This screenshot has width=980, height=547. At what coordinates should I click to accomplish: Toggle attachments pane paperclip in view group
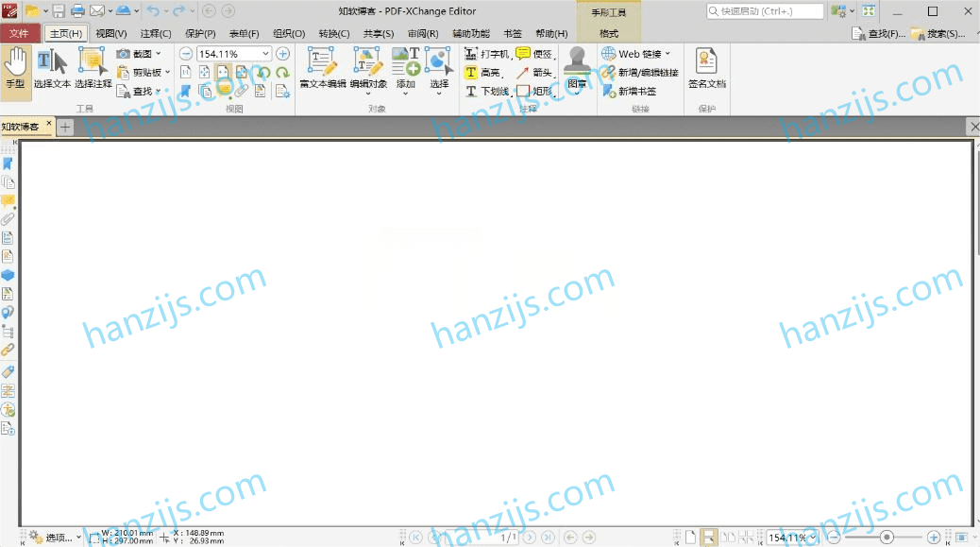242,92
